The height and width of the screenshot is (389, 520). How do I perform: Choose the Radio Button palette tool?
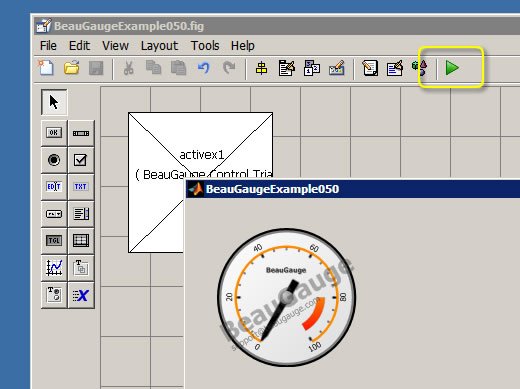pyautogui.click(x=54, y=160)
